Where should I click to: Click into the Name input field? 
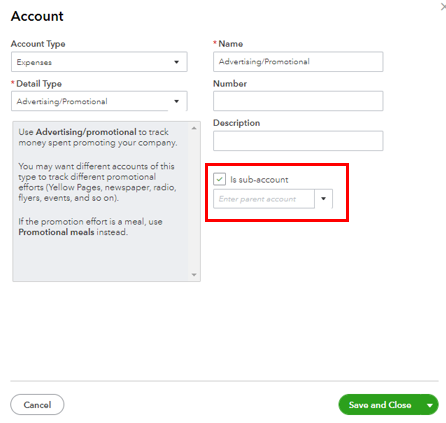(298, 62)
